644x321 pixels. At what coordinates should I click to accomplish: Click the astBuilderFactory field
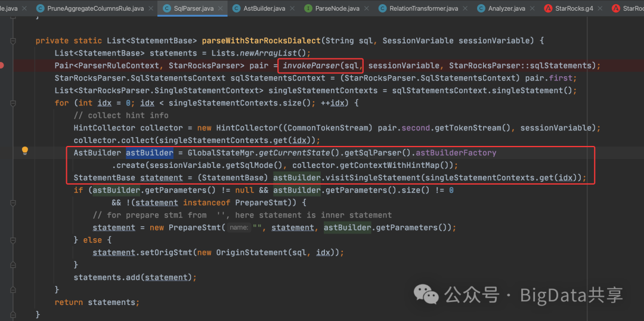pos(456,152)
